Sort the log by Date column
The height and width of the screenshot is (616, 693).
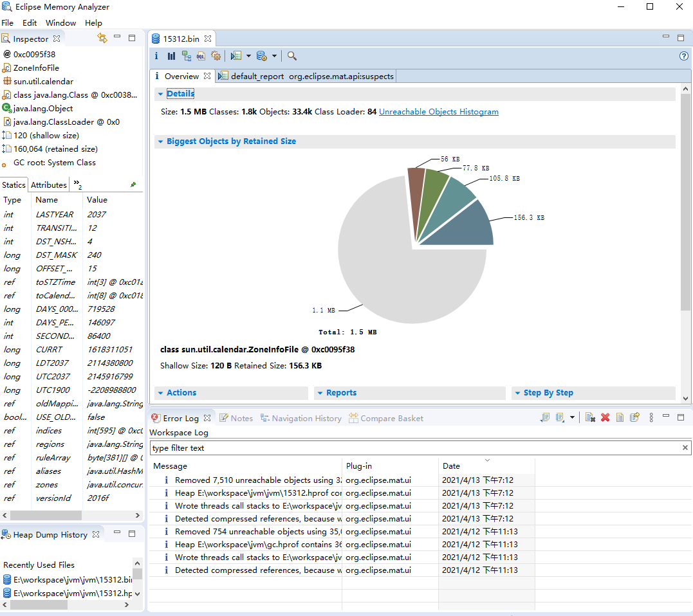(486, 466)
